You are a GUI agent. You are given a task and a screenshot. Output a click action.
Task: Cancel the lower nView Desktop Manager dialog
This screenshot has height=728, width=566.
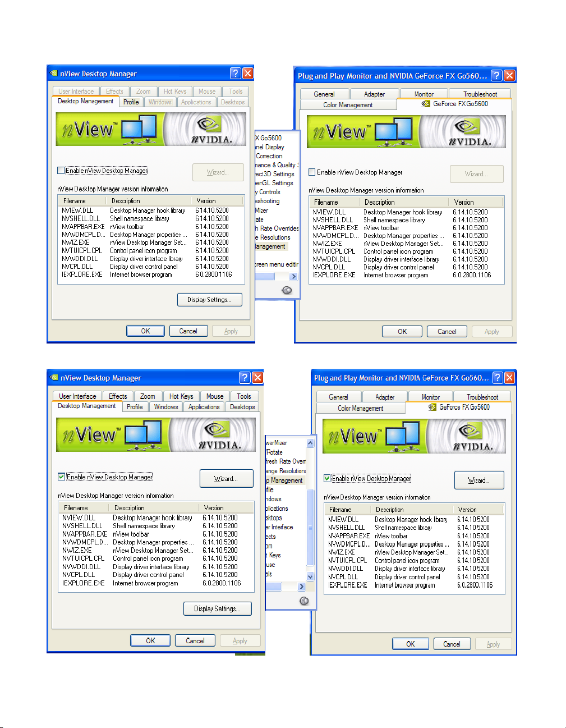point(195,640)
